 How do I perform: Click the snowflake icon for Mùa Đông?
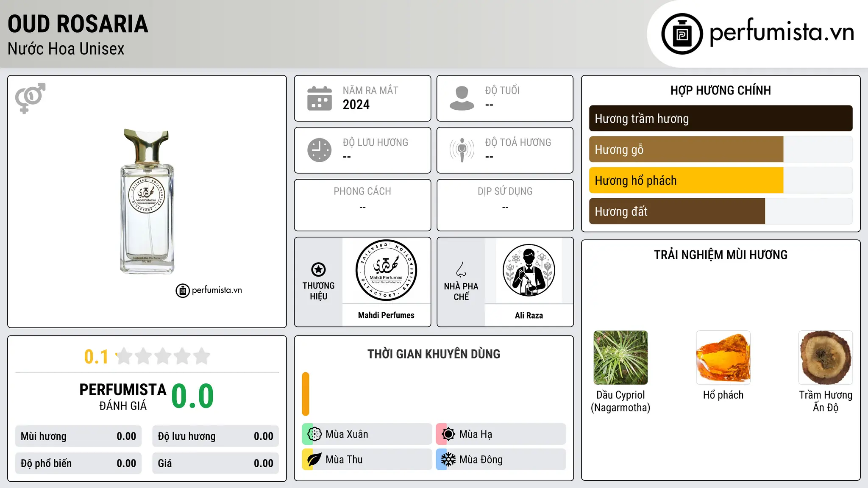(x=448, y=460)
